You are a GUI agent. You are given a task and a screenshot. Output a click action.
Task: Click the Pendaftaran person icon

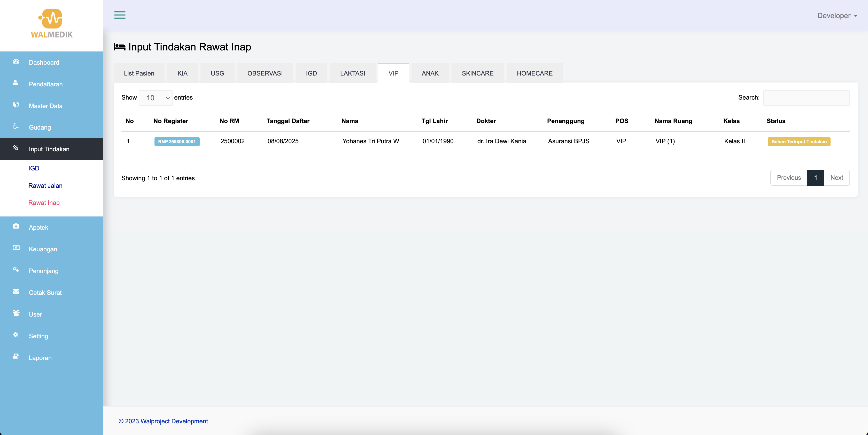[16, 83]
